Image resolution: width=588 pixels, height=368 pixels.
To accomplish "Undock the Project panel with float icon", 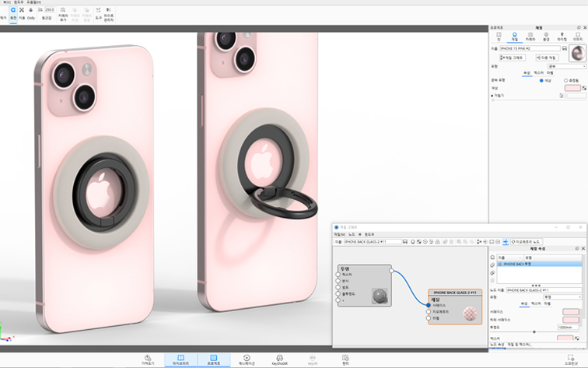I will click(579, 28).
